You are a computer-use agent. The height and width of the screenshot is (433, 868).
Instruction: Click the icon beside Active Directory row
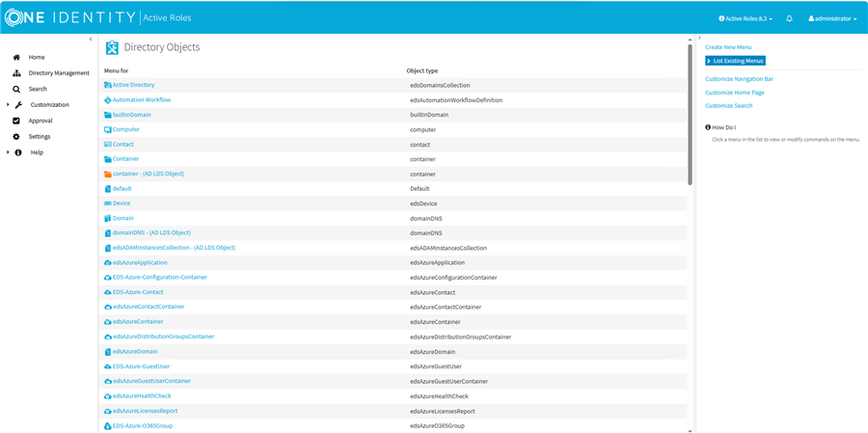[107, 85]
